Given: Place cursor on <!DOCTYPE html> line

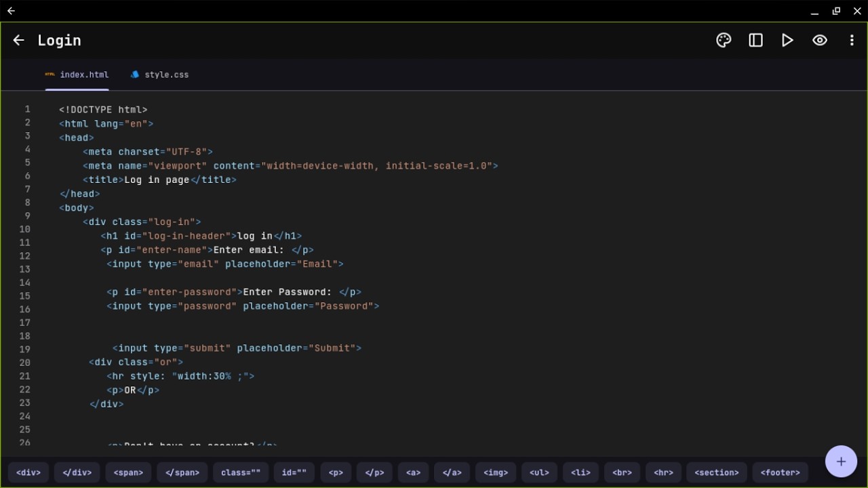Looking at the screenshot, I should [x=103, y=110].
